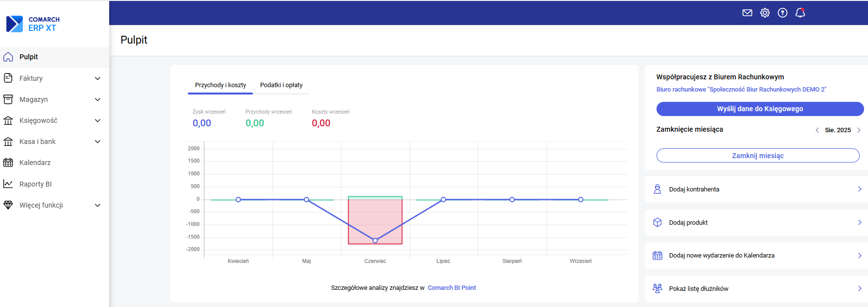868x307 pixels.
Task: Open Raporty BI menu item
Action: (54, 184)
